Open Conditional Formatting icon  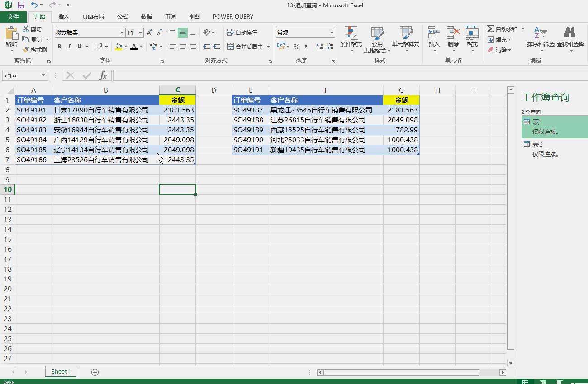351,33
